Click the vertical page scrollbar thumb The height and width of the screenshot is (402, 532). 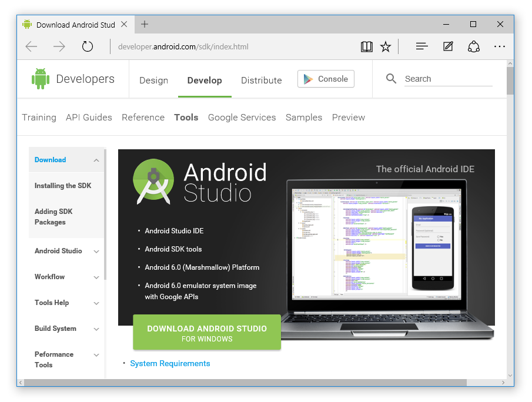coord(510,81)
